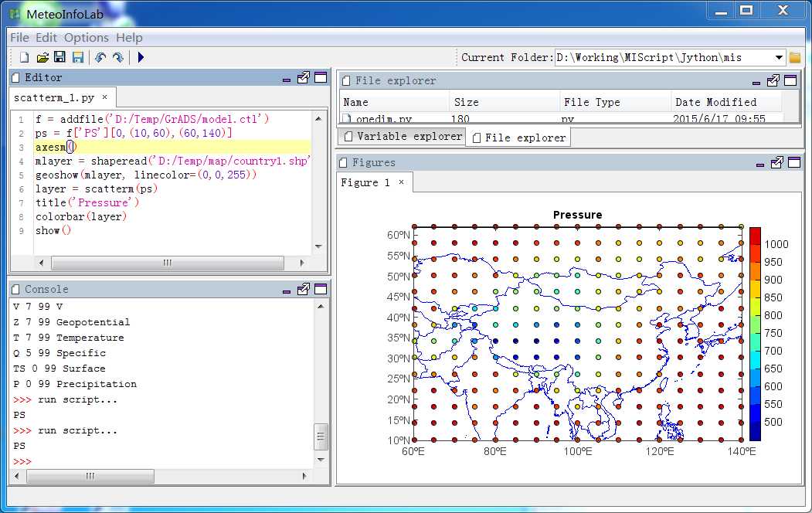The height and width of the screenshot is (513, 812).
Task: Sort files by the Size column header
Action: click(x=505, y=102)
